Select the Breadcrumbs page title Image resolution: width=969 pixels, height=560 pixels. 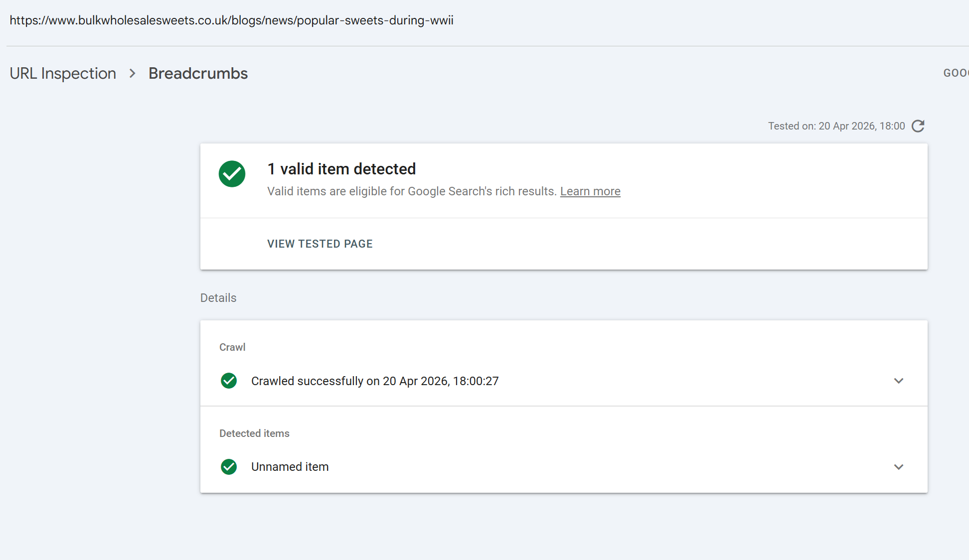point(198,74)
